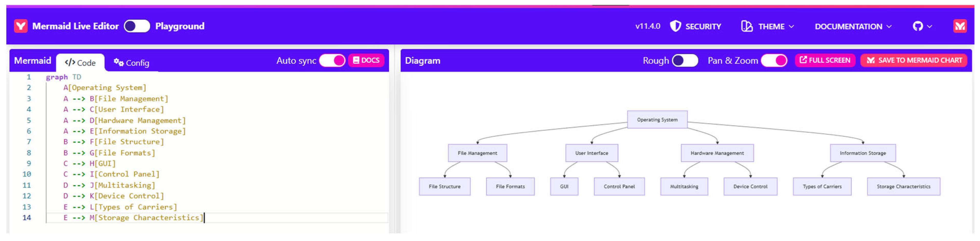Viewport: 980px width, 241px height.
Task: Click code line 'A --> C[User Interface]'
Action: click(x=113, y=109)
